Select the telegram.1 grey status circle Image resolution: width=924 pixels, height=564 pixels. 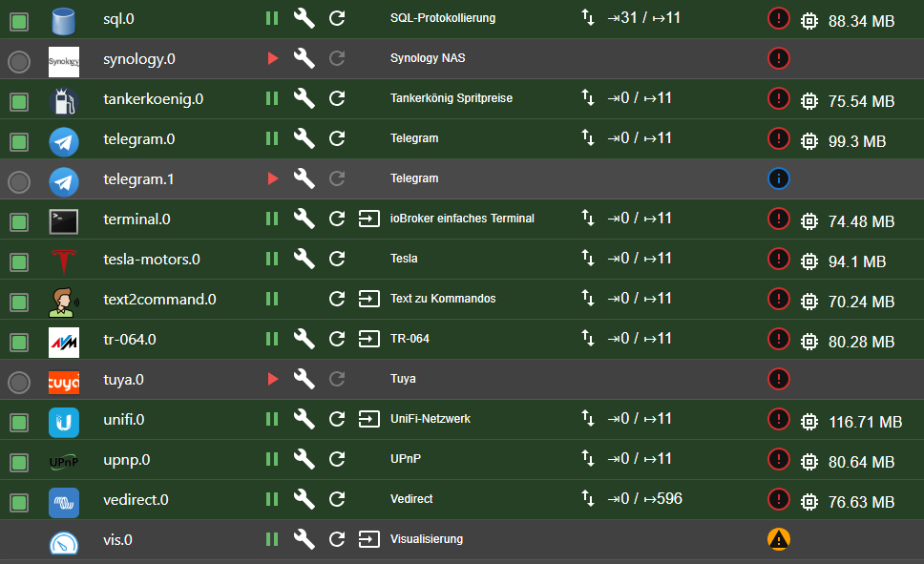[x=19, y=182]
